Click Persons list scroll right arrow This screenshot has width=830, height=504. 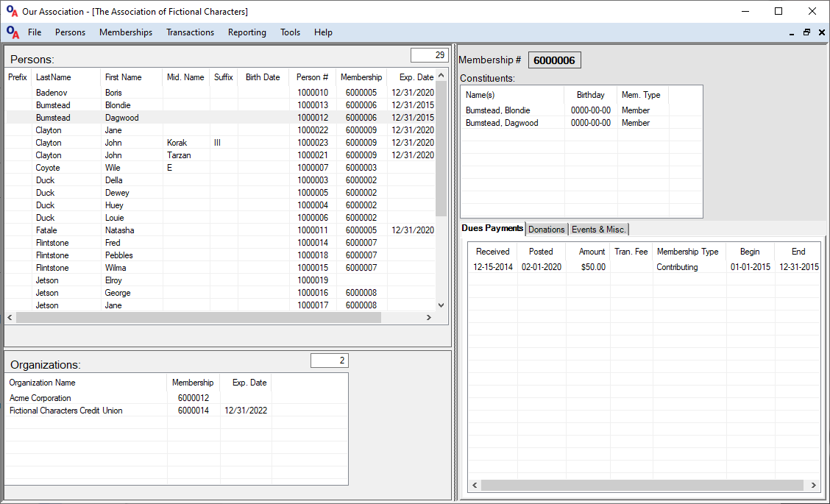tap(429, 318)
